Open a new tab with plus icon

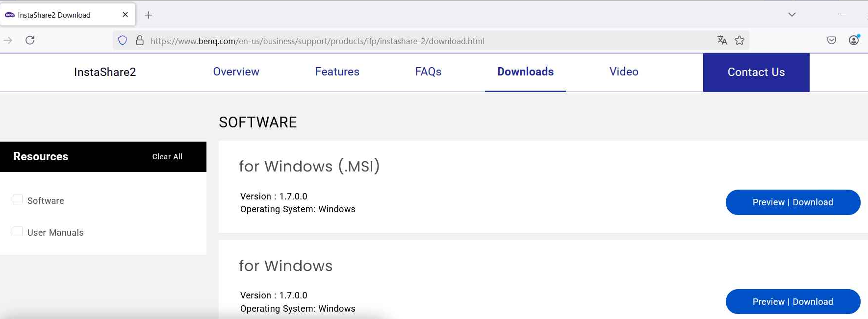pos(148,15)
